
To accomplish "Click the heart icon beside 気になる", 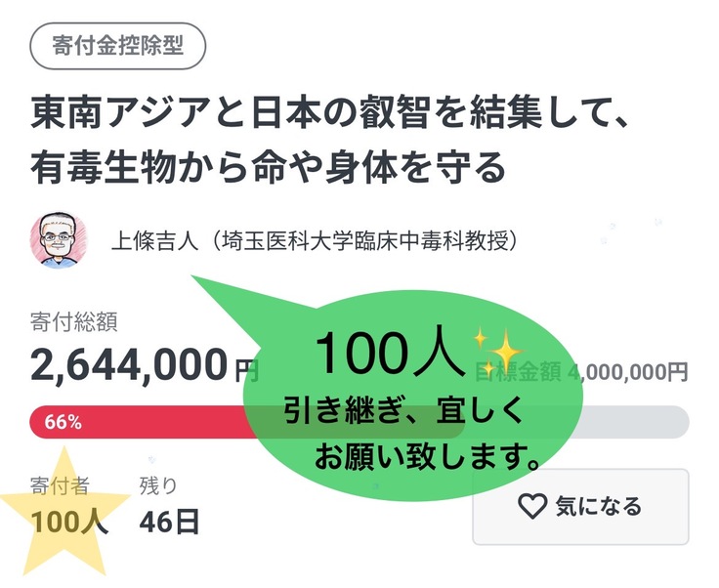I will coord(531,506).
